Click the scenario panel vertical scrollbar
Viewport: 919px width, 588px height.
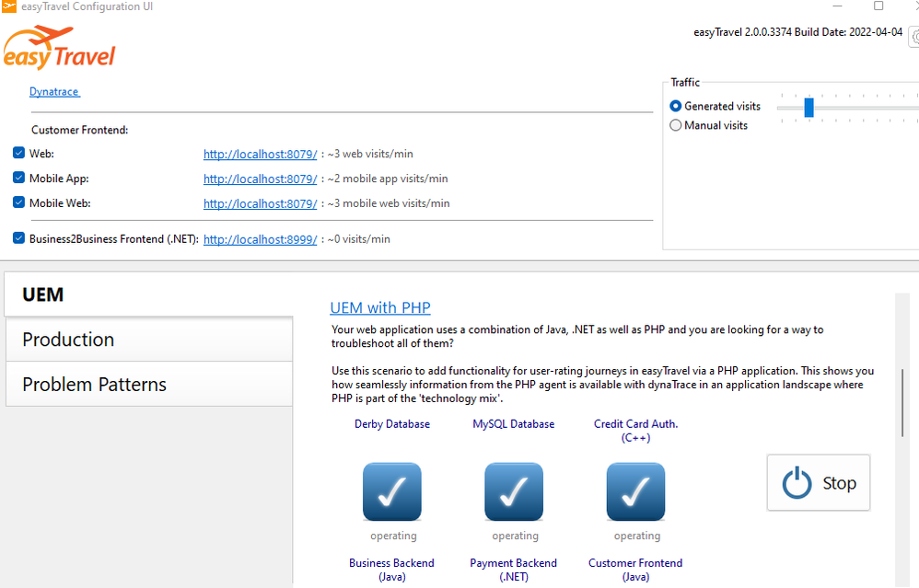pos(903,405)
